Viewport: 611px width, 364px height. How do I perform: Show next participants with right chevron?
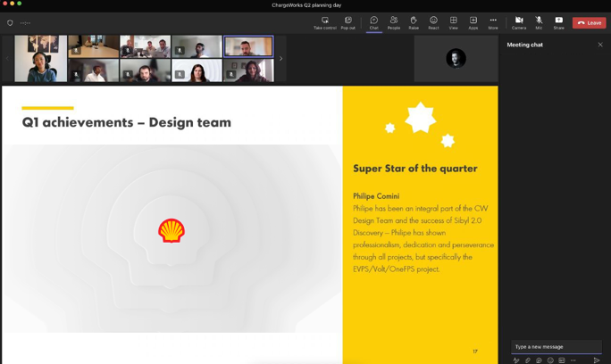click(280, 59)
